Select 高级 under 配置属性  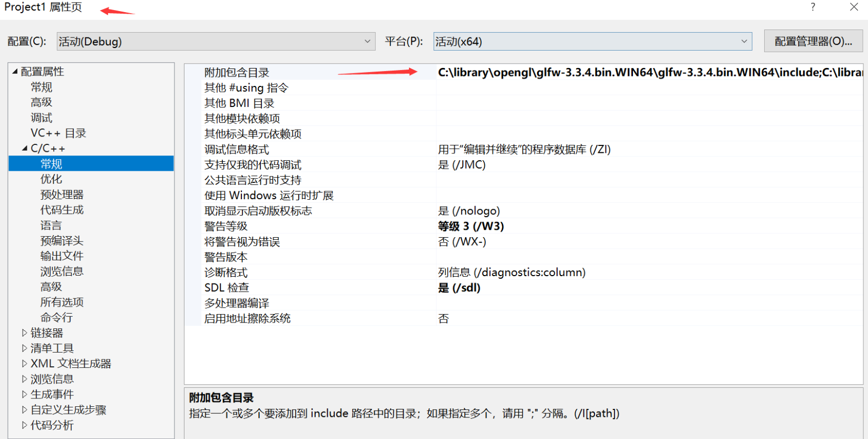[x=42, y=102]
